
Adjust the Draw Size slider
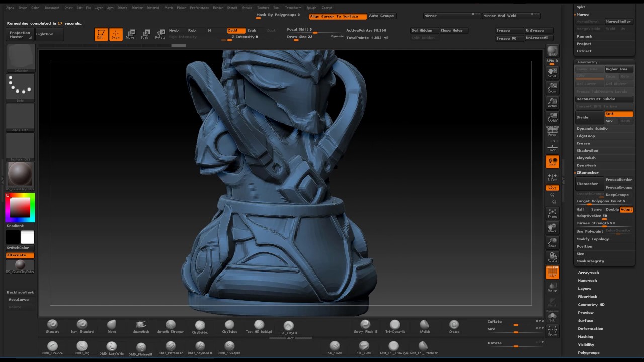point(315,37)
